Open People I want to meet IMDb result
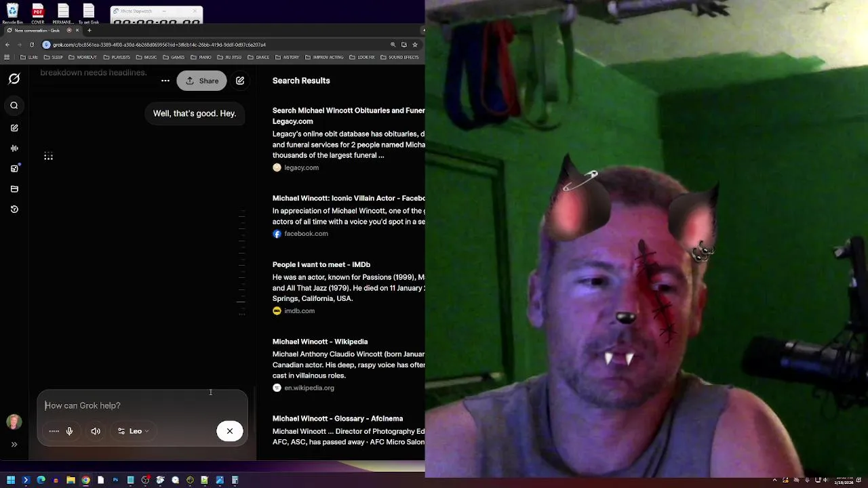This screenshot has height=488, width=868. coord(321,265)
